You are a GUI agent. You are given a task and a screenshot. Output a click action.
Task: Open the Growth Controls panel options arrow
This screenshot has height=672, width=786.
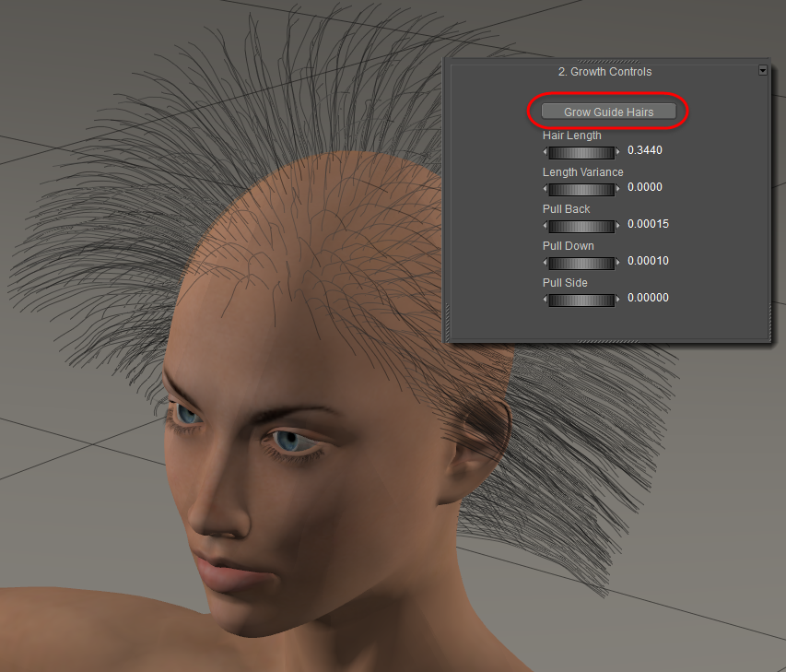[762, 70]
